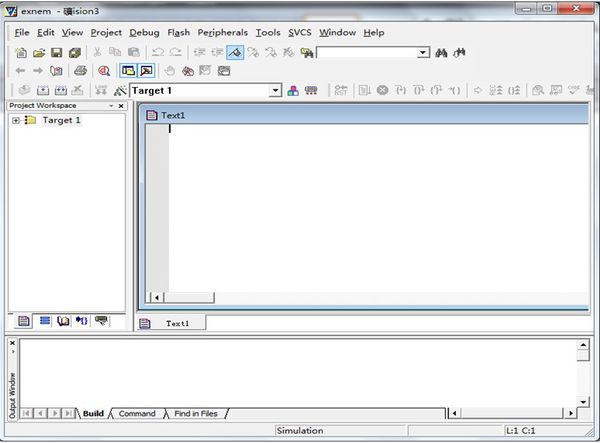
Task: Open the SVCS menu
Action: pyautogui.click(x=300, y=33)
